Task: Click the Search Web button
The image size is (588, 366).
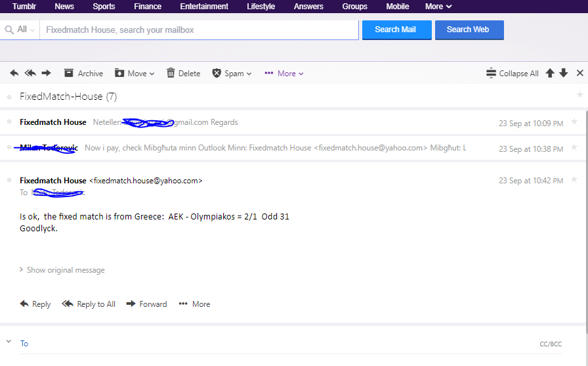Action: pyautogui.click(x=469, y=30)
